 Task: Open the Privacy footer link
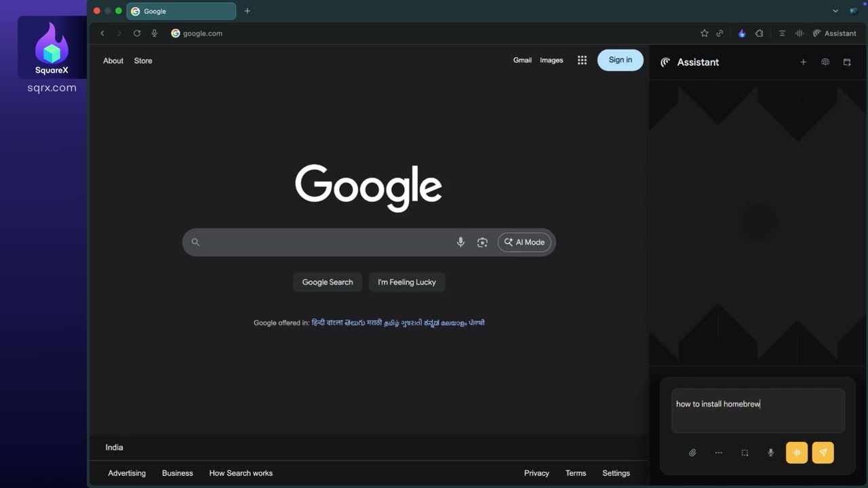tap(536, 473)
